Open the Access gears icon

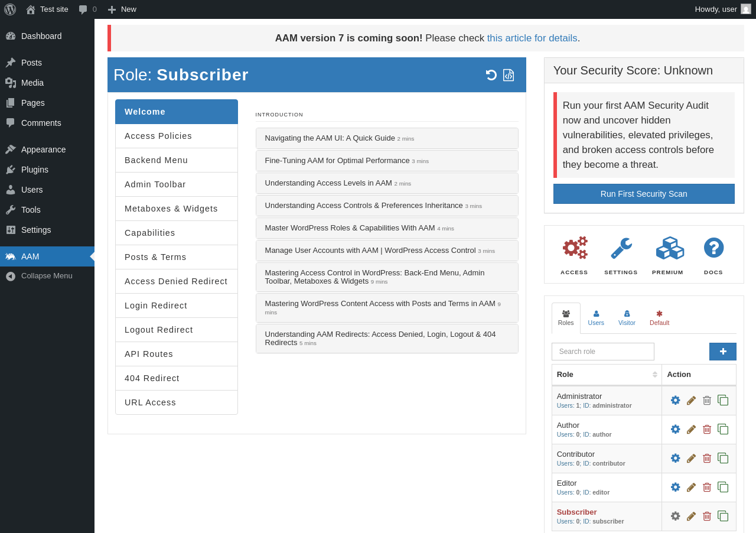575,248
